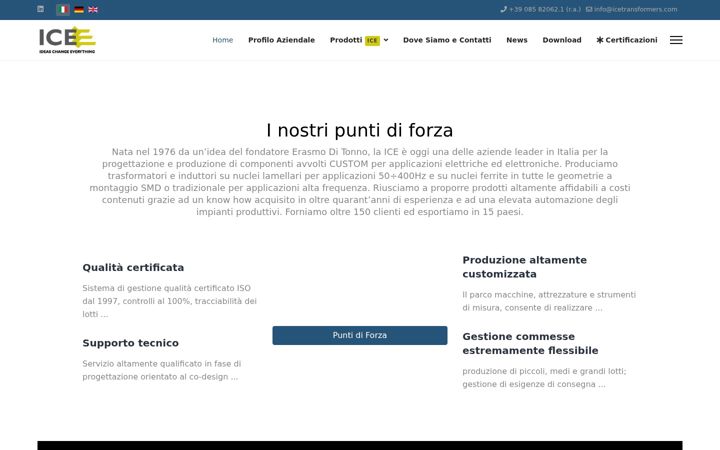This screenshot has width=720, height=450.
Task: Click the 'I nostri punti di forza' title
Action: pos(360,130)
